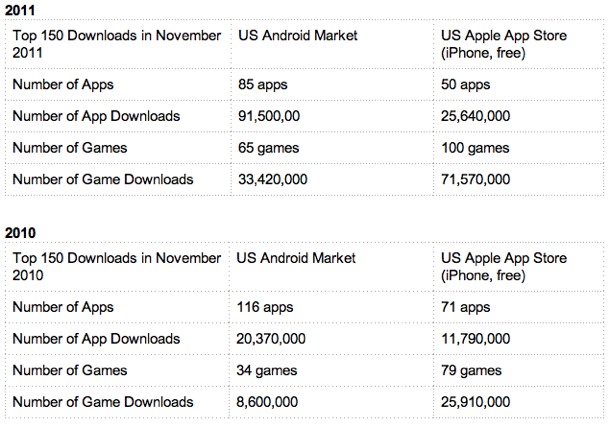The image size is (610, 428).
Task: Click 'Top 150 Downloads in November 2010' header
Action: [116, 267]
